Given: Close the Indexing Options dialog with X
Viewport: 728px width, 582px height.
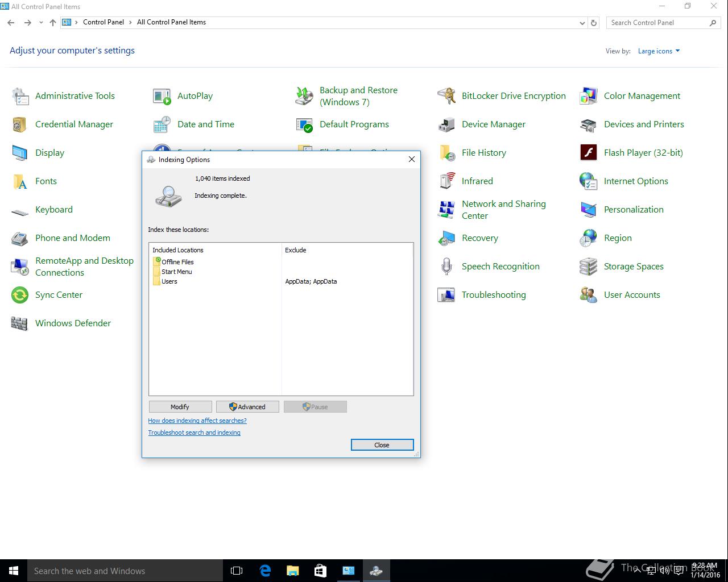Looking at the screenshot, I should [x=412, y=159].
